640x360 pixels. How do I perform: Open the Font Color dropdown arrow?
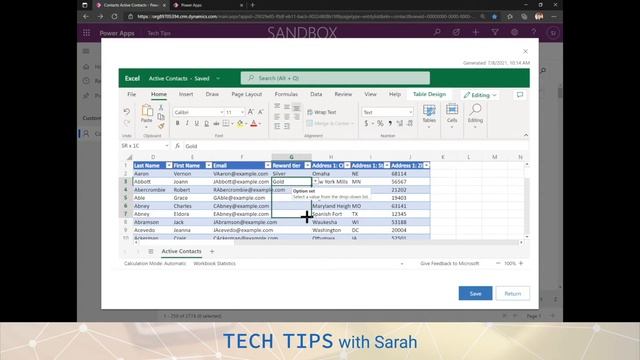point(260,124)
